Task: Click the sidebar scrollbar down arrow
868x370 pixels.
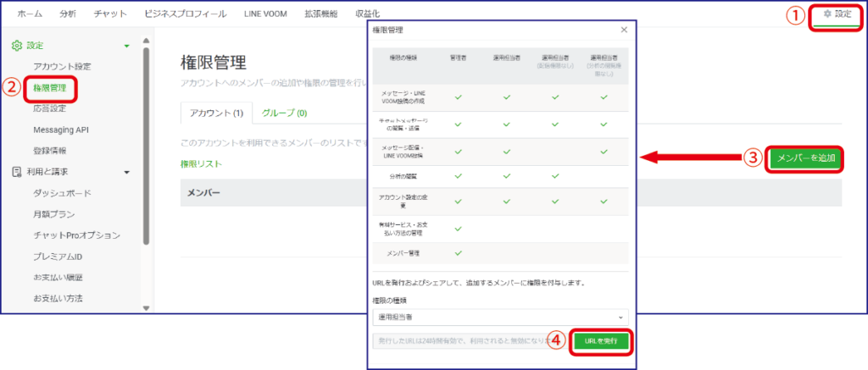Action: pos(146,308)
